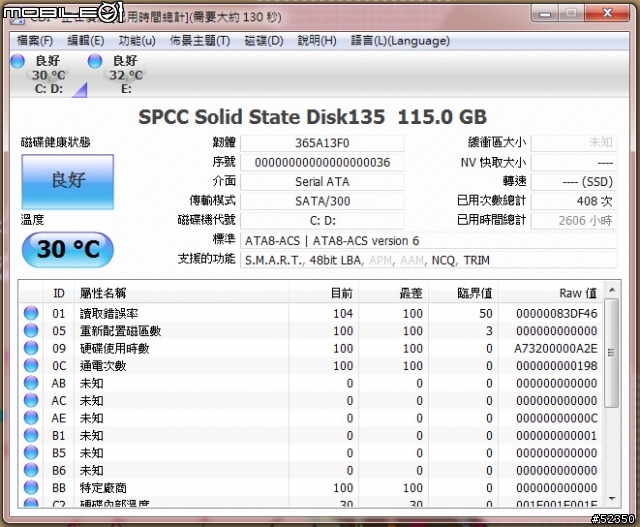The image size is (640, 527).
Task: Click status orb of attribute 09 硬碟使用時數
Action: click(x=31, y=348)
